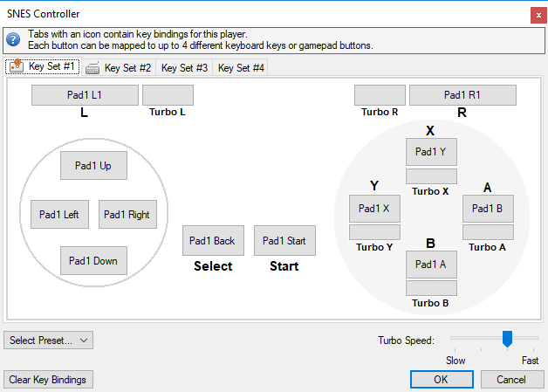Screen dimensions: 548x392
Task: Switch to the Key Set #2 tab
Action: [119, 68]
